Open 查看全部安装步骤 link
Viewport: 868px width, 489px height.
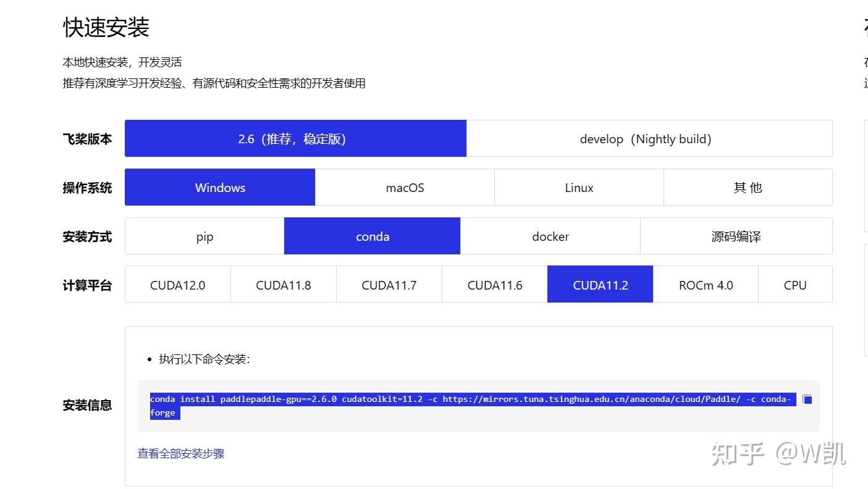180,453
